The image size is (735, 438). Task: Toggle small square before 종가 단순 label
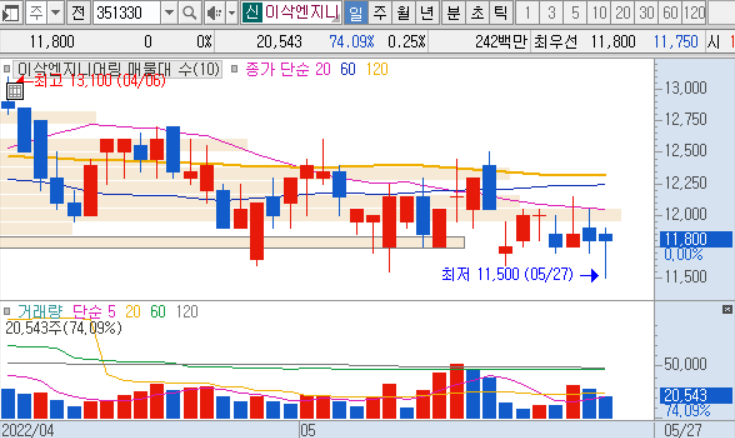(x=234, y=69)
